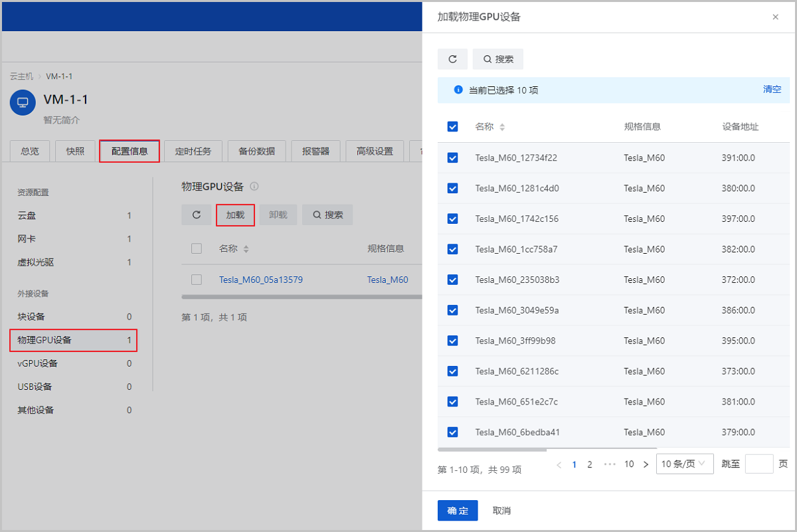Uncheck Tesla_M60_12734f22 checkbox
The width and height of the screenshot is (797, 532).
coord(453,158)
